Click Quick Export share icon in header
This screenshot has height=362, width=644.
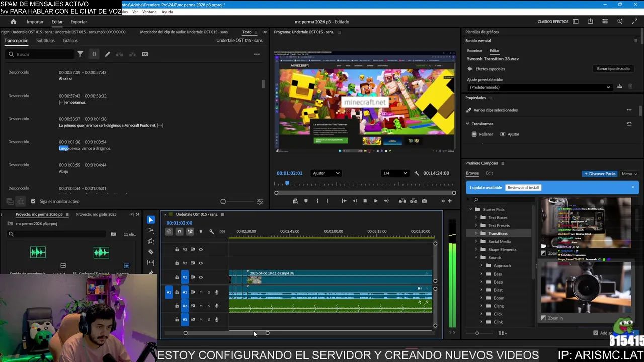590,22
